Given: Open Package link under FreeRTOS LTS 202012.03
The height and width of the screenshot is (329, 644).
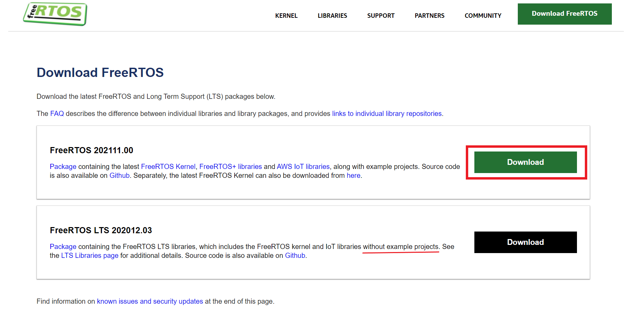Looking at the screenshot, I should click(63, 247).
